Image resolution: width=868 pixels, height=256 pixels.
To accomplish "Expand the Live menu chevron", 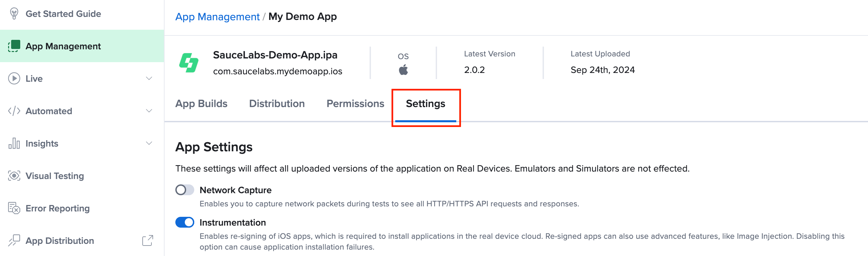I will pyautogui.click(x=149, y=78).
